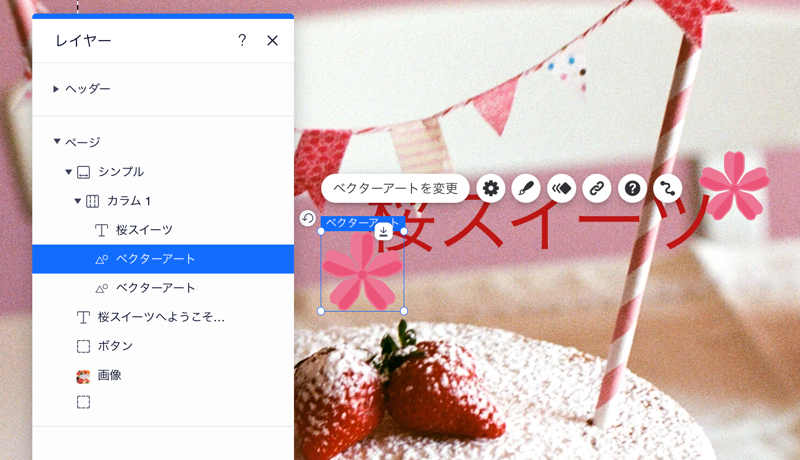The image size is (800, 460).
Task: Collapse the カラム 1 arrow
Action: click(78, 201)
